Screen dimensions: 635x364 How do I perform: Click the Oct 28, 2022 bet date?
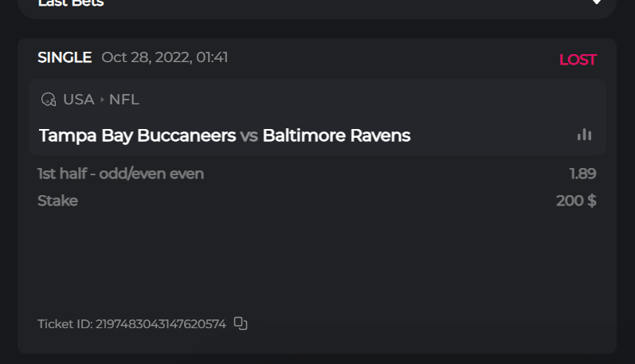pyautogui.click(x=165, y=57)
